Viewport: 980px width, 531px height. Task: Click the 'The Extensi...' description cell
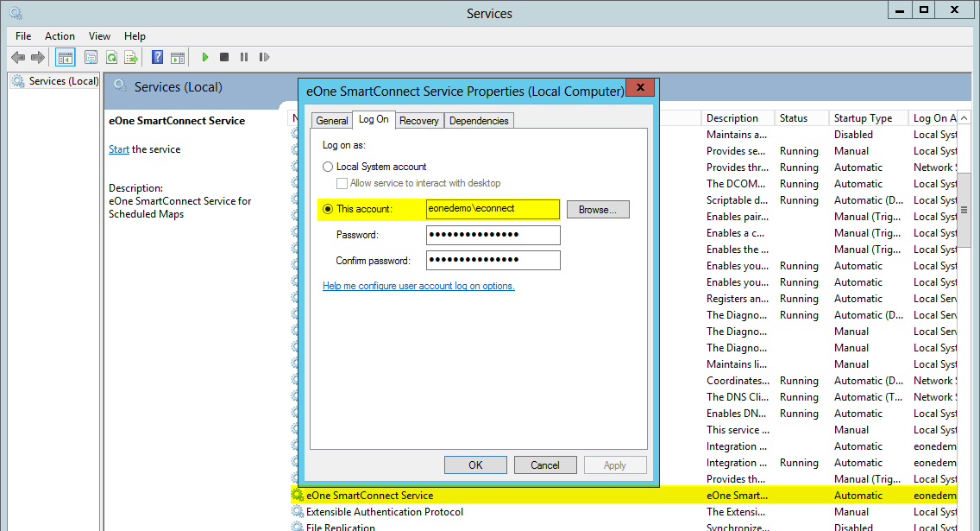coord(736,512)
